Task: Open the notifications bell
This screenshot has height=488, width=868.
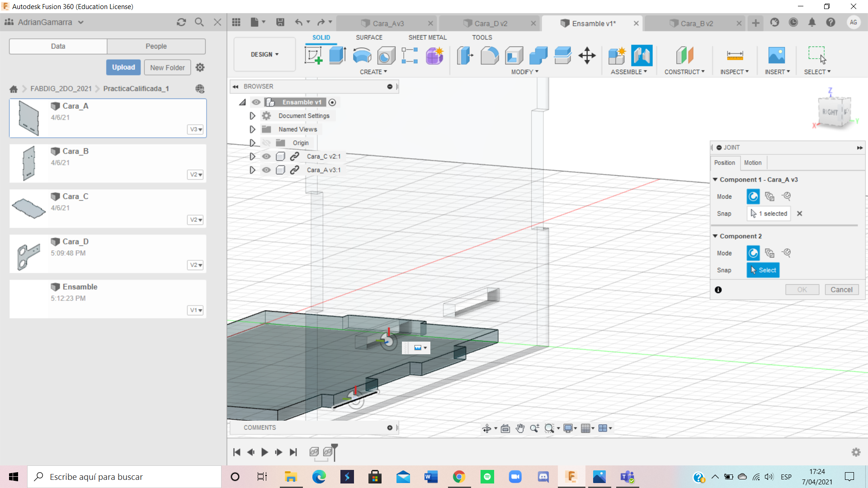Action: pyautogui.click(x=812, y=22)
